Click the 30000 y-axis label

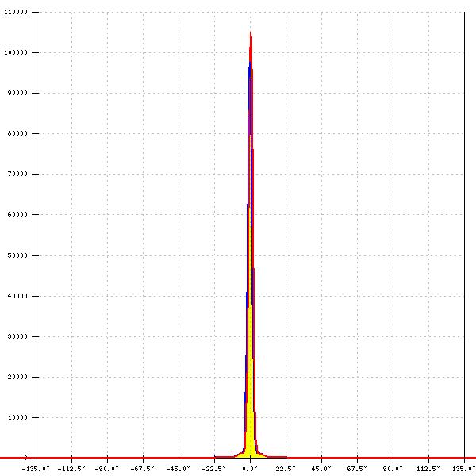click(x=17, y=336)
